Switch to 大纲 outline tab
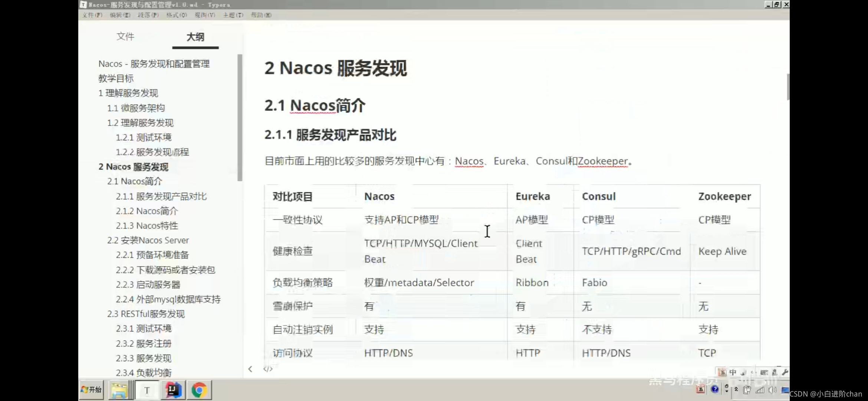 [195, 37]
